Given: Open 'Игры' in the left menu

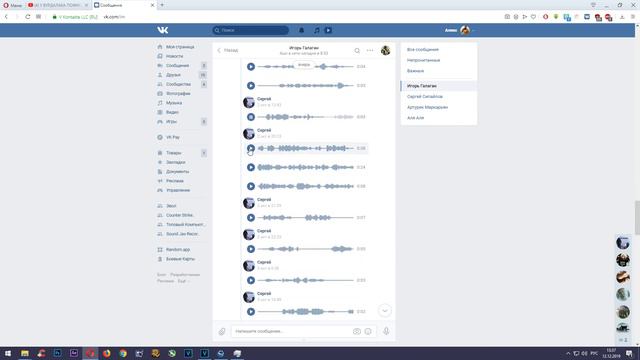Looking at the screenshot, I should pos(171,122).
